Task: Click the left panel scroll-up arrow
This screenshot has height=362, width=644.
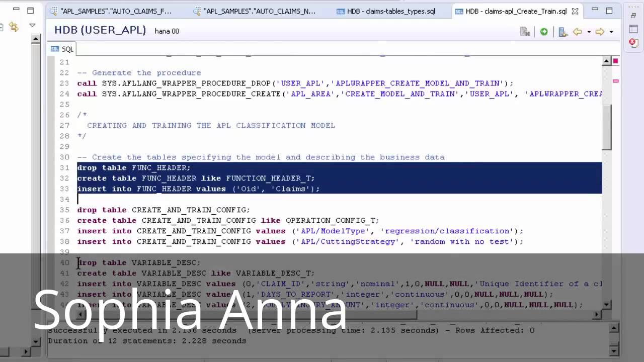Action: pos(36,38)
